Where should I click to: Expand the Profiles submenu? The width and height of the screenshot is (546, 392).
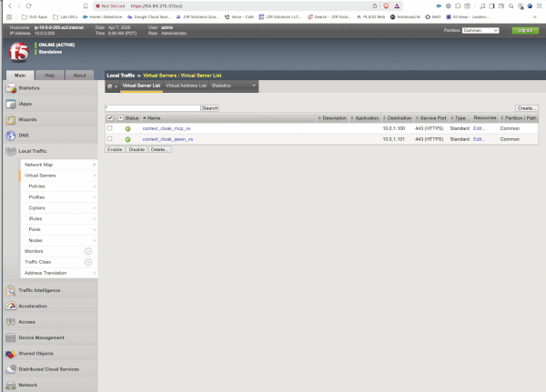tap(95, 197)
